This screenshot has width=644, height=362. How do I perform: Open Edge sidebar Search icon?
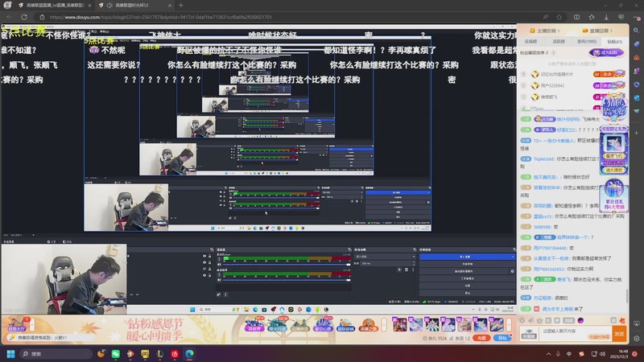pyautogui.click(x=636, y=31)
